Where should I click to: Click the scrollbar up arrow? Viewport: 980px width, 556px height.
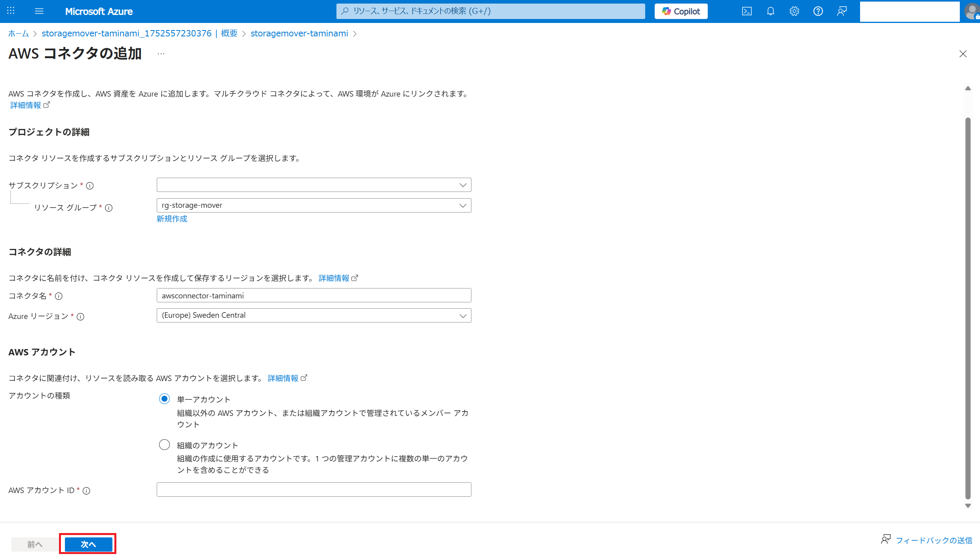pyautogui.click(x=968, y=88)
